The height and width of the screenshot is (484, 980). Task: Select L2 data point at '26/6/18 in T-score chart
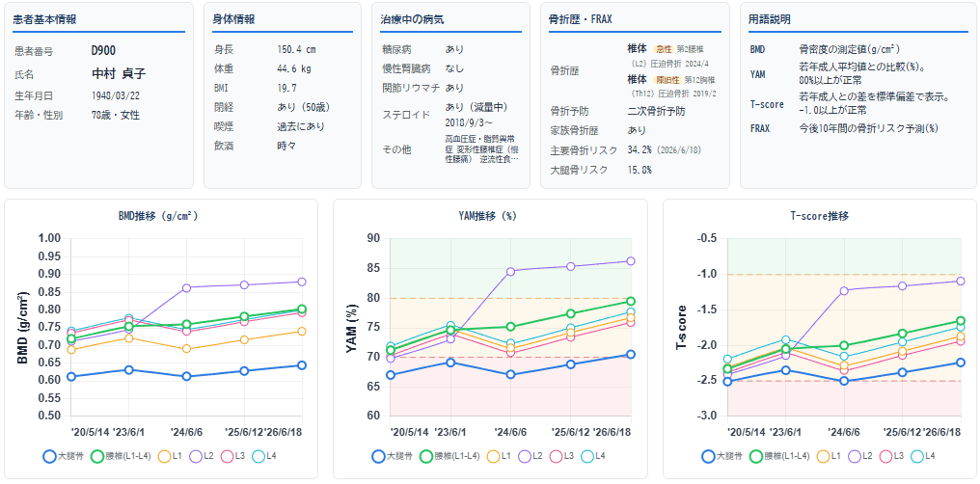click(x=960, y=281)
